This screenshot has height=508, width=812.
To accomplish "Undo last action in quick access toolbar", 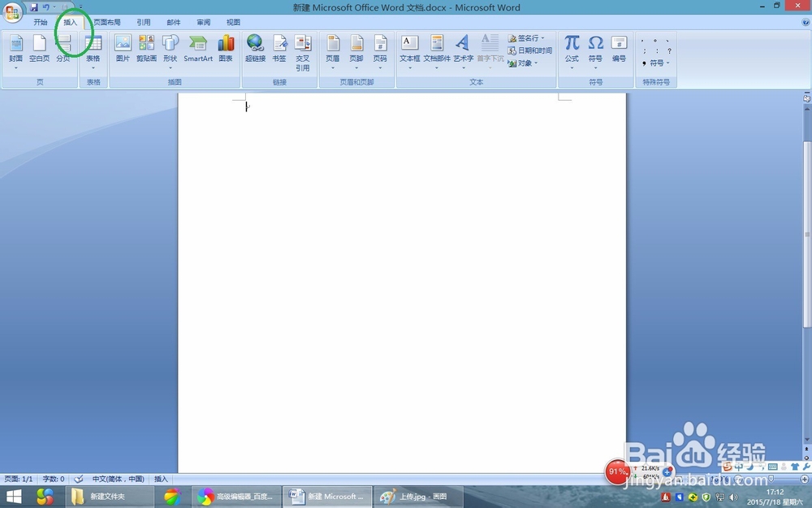I will tap(46, 7).
